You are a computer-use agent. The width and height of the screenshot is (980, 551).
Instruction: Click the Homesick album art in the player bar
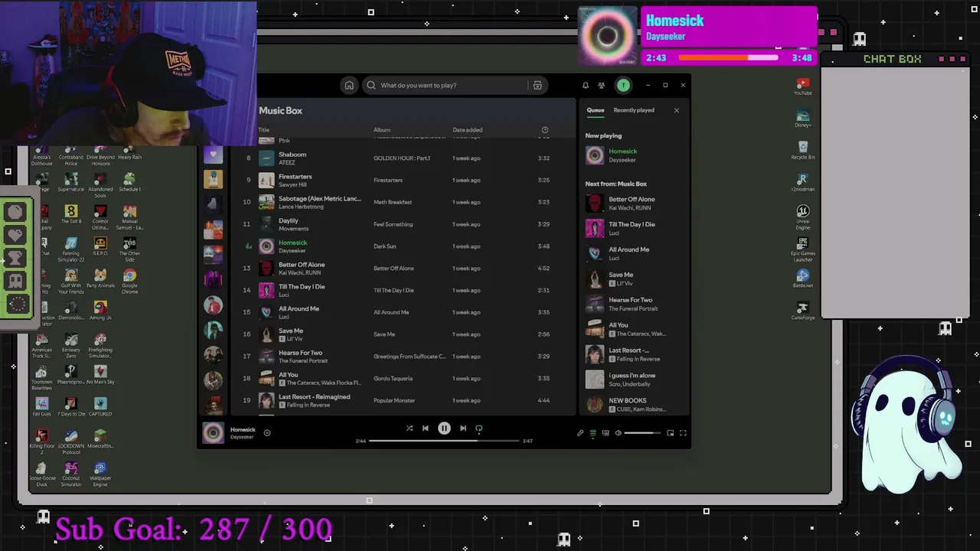[213, 433]
